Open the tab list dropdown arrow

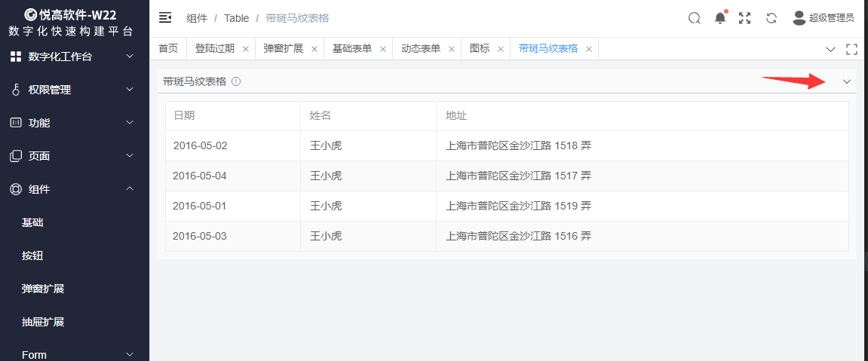830,49
